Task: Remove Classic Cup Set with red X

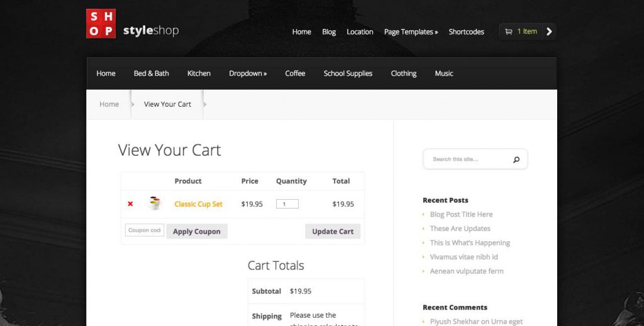Action: (x=130, y=204)
